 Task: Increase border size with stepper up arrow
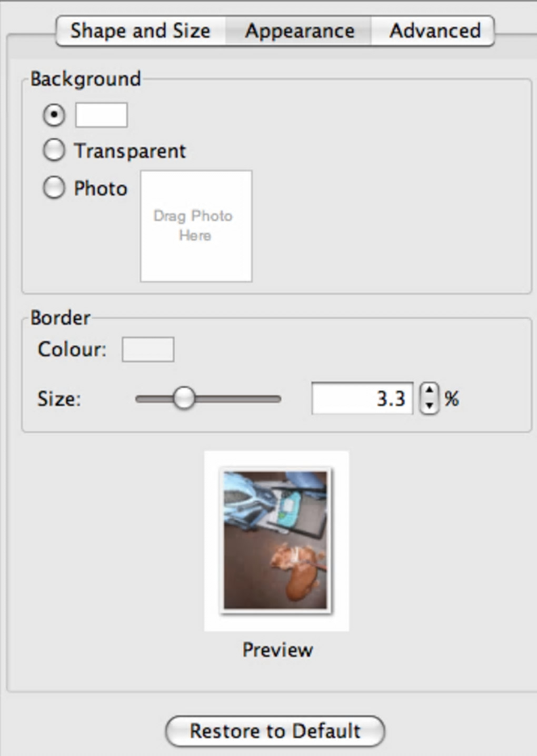pos(430,391)
